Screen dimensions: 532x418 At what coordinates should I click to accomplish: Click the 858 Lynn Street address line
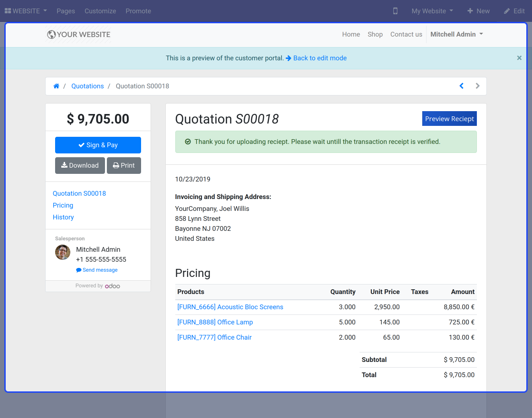[x=198, y=219]
